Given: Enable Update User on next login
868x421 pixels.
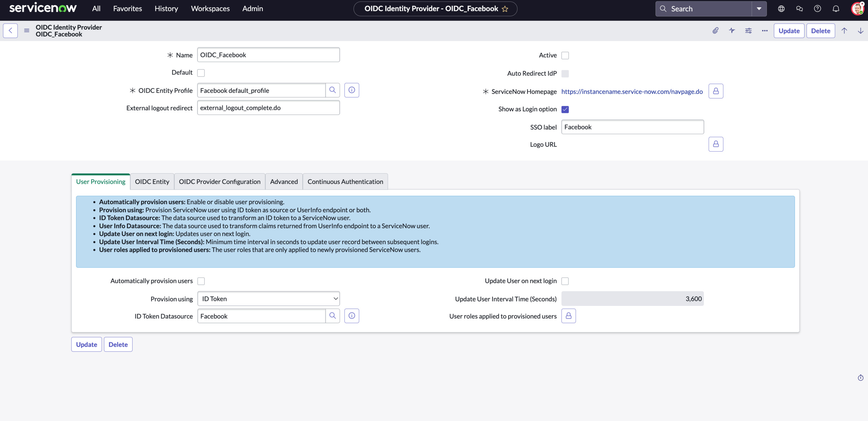Looking at the screenshot, I should 565,281.
